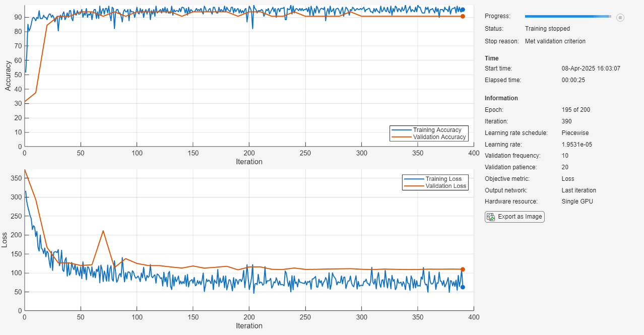Click the Accuracy y-axis label
Viewport: 644px width, 335px height.
[8, 76]
